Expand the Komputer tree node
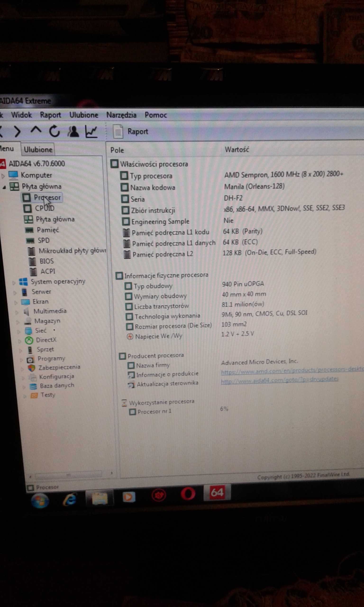Viewport: 364px width, 607px height. [3, 176]
